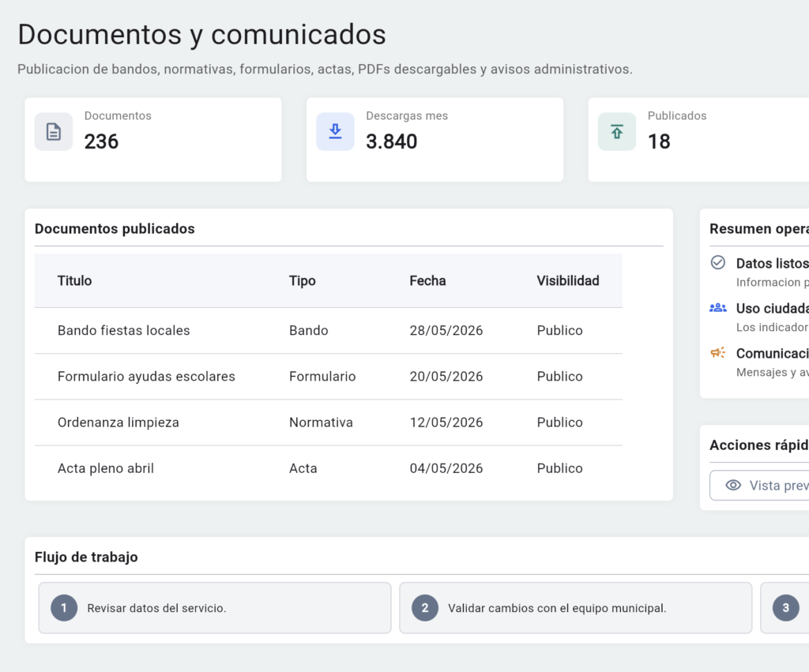The width and height of the screenshot is (809, 672).
Task: Click Formulario type cell in Tipo column
Action: [x=322, y=377]
